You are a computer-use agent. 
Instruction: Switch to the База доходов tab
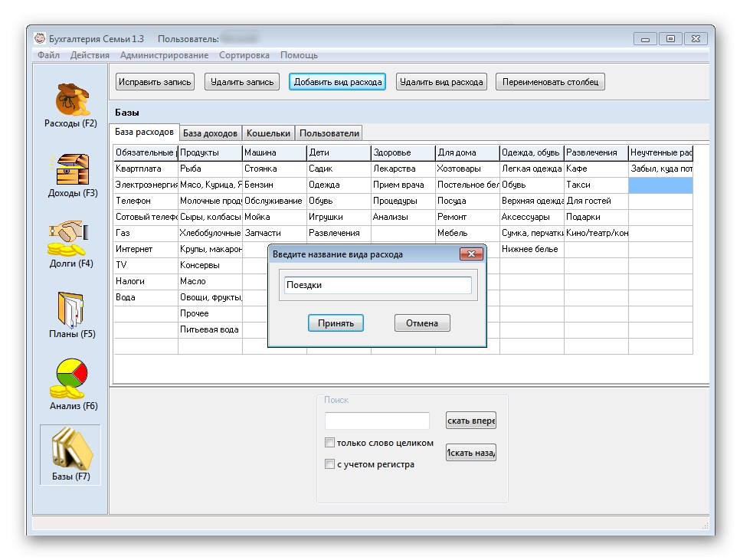pos(210,133)
